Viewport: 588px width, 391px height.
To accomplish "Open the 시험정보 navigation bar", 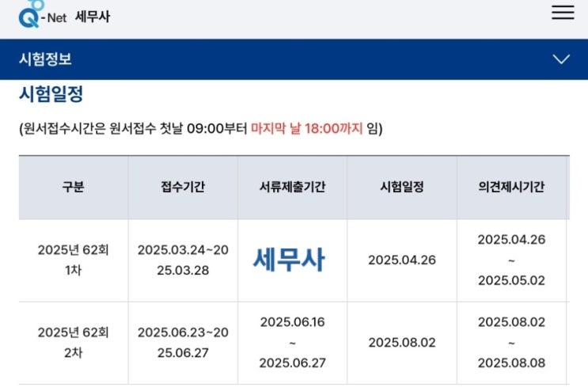I will click(x=294, y=59).
